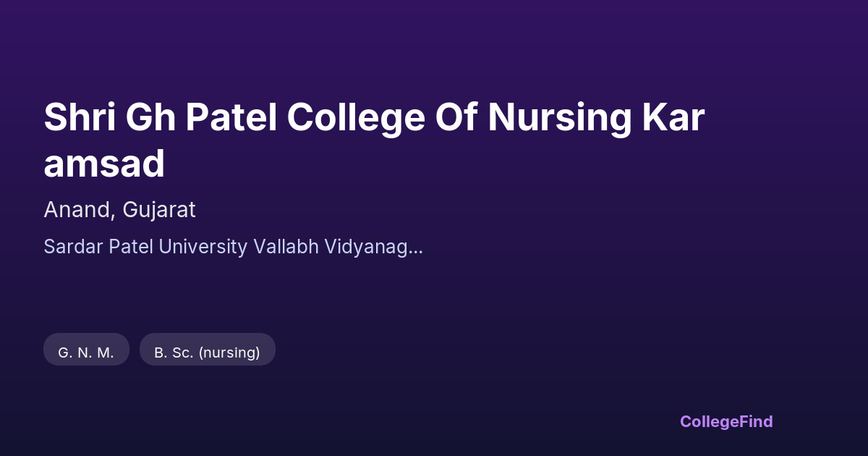Image resolution: width=868 pixels, height=456 pixels.
Task: Click the word "Of" in the heading
Action: point(456,118)
